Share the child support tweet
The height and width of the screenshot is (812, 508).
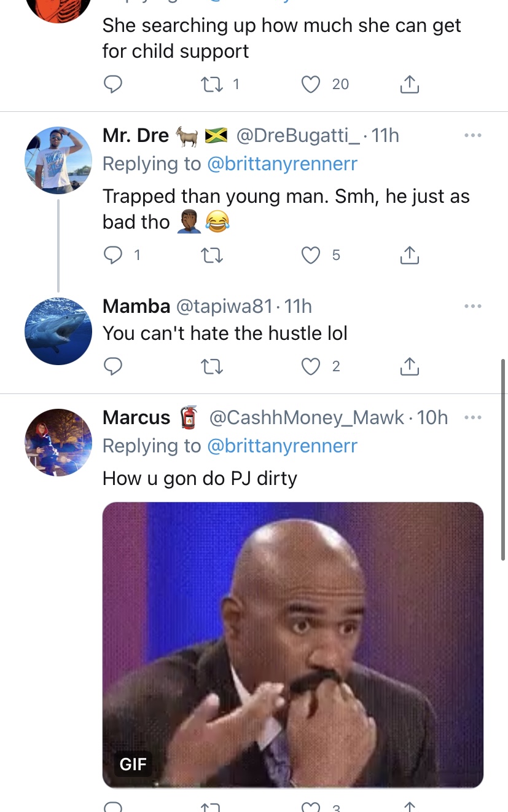click(x=410, y=84)
